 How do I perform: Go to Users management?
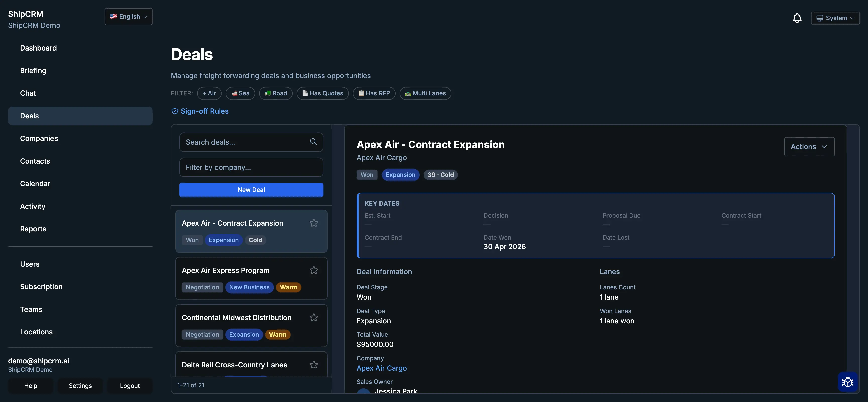[80, 264]
